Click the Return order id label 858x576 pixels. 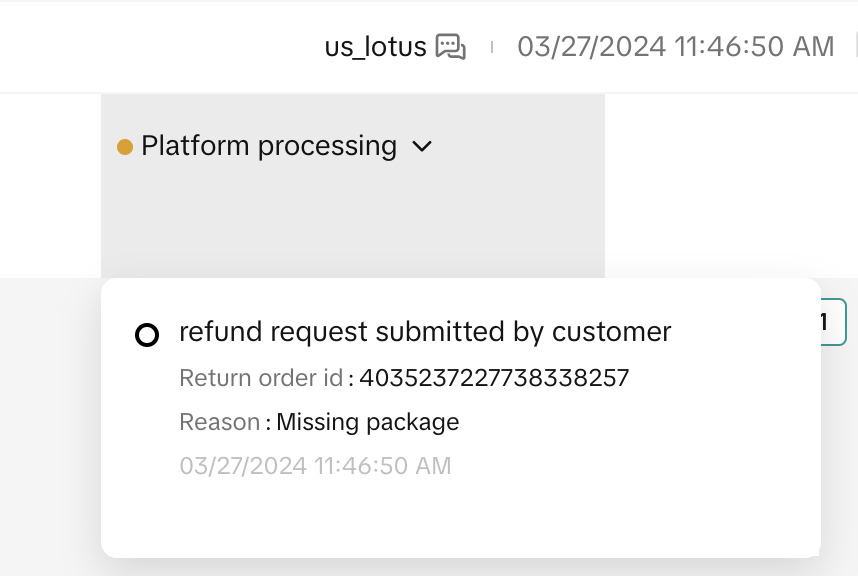262,378
